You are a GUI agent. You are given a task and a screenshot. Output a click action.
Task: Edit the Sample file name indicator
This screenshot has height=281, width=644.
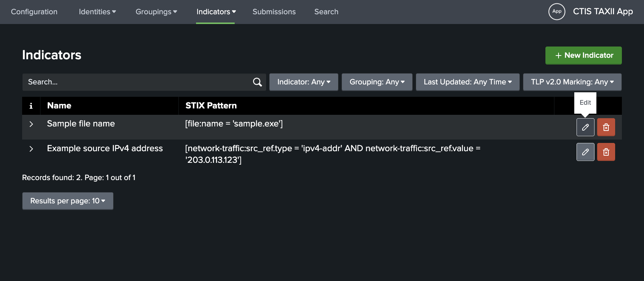click(585, 127)
